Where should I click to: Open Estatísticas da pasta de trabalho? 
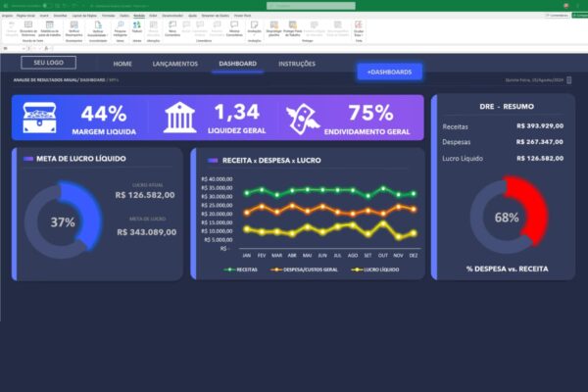[x=50, y=28]
